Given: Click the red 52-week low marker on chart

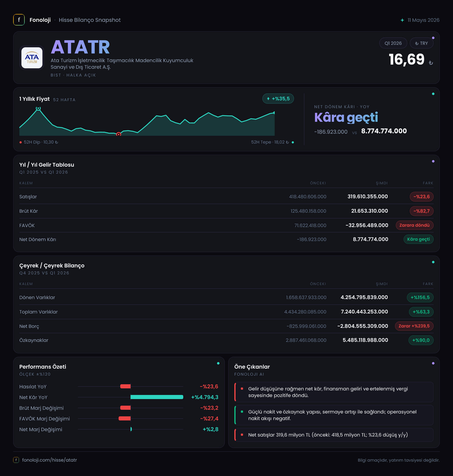Looking at the screenshot, I should tap(119, 134).
